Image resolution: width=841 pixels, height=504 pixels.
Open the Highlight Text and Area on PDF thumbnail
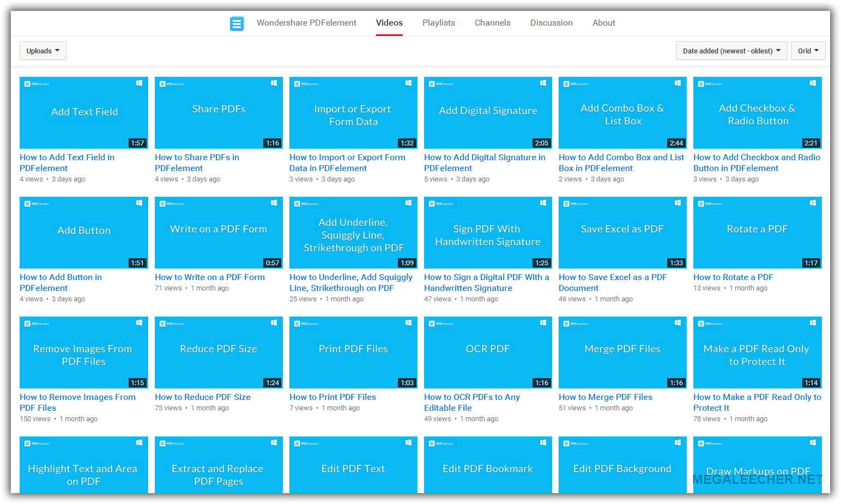84,465
